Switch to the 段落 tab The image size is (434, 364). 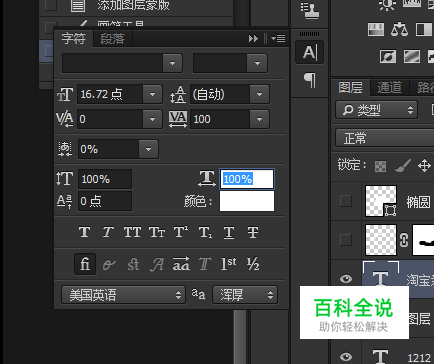(x=112, y=39)
